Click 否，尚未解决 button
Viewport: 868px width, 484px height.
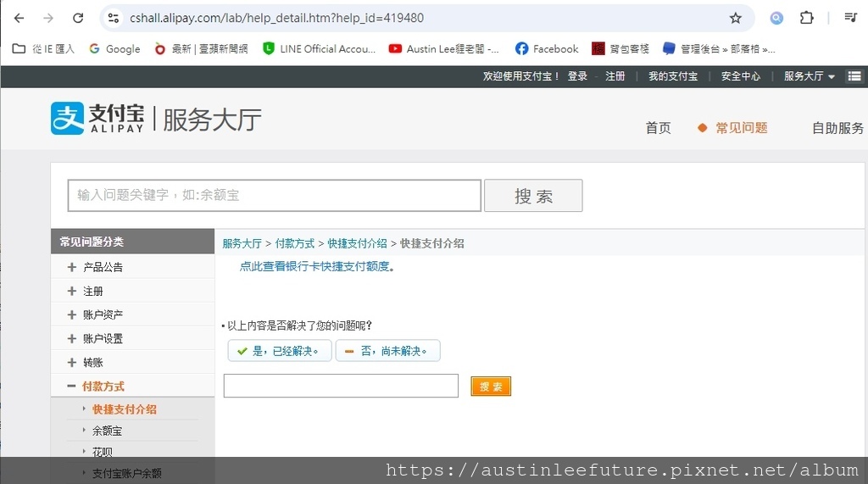[387, 351]
